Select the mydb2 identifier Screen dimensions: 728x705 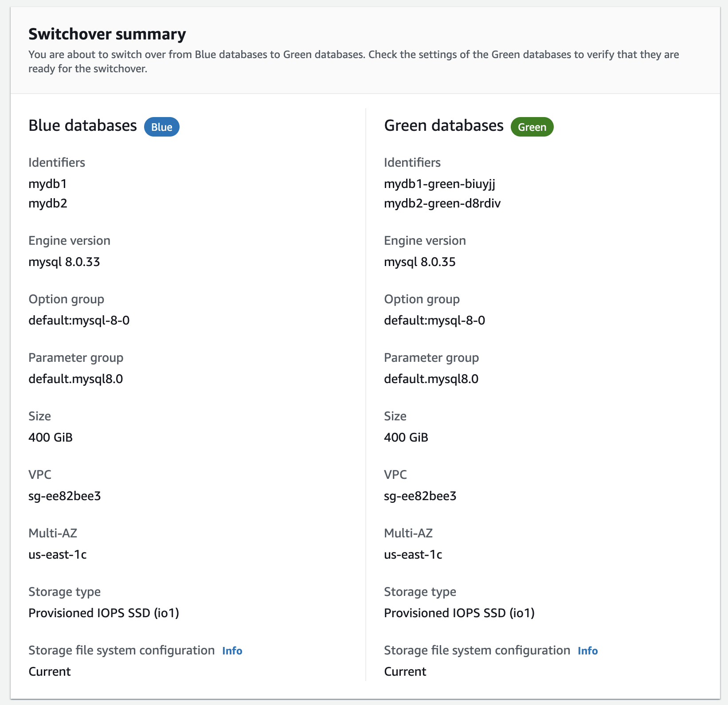47,203
